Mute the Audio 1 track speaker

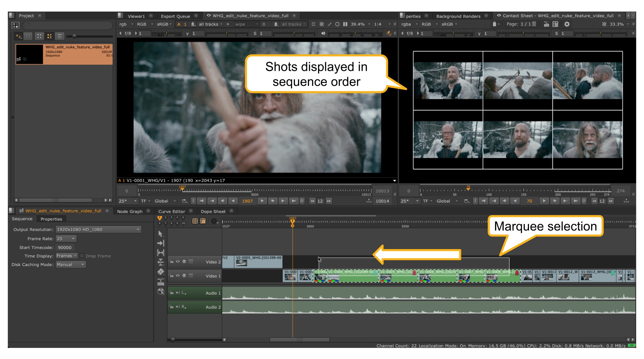pos(178,293)
